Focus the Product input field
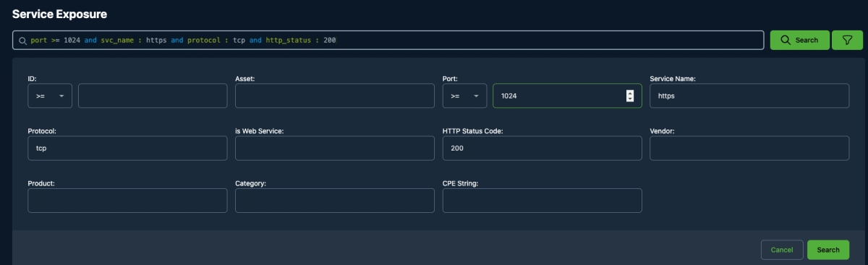The width and height of the screenshot is (868, 265). (x=127, y=201)
